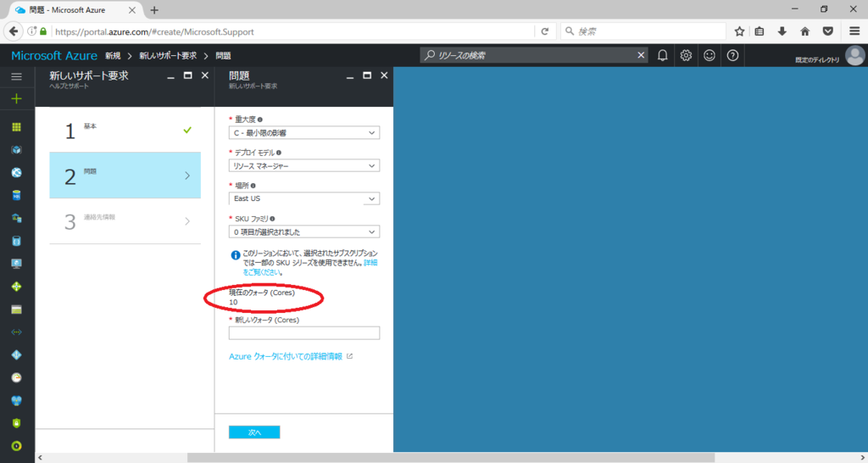Click the SKU ファミリ info icon
This screenshot has width=868, height=463.
pos(272,219)
